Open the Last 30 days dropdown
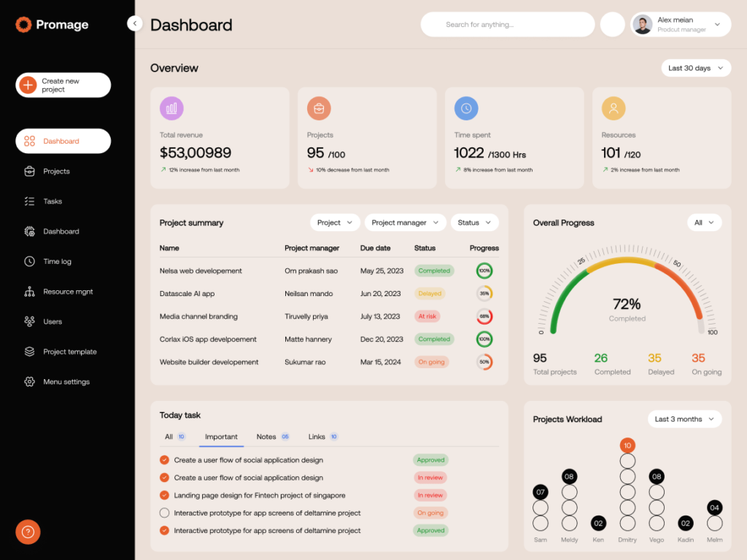 (x=695, y=68)
